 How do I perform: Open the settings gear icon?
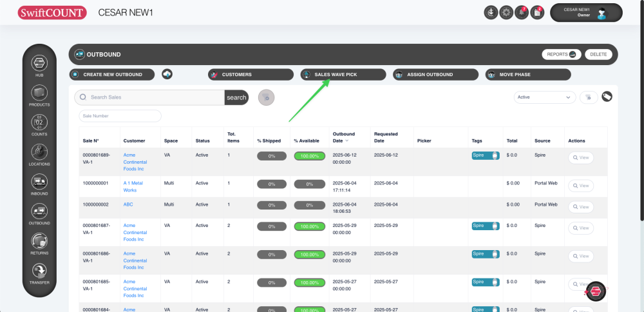pos(506,13)
